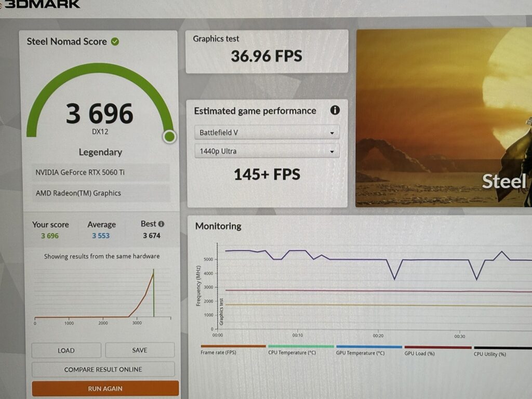
Task: Click the green verified checkmark beside Steel Nomad Score
Action: 115,42
